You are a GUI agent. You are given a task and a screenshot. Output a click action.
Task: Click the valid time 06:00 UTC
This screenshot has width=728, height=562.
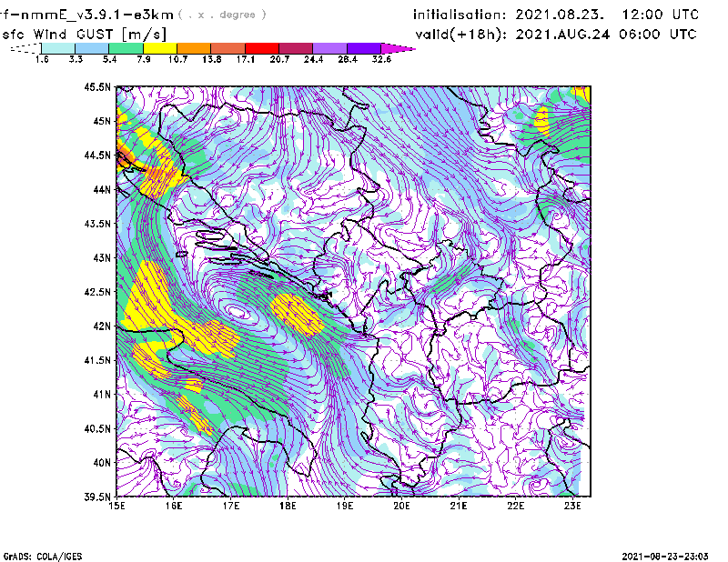coord(658,35)
